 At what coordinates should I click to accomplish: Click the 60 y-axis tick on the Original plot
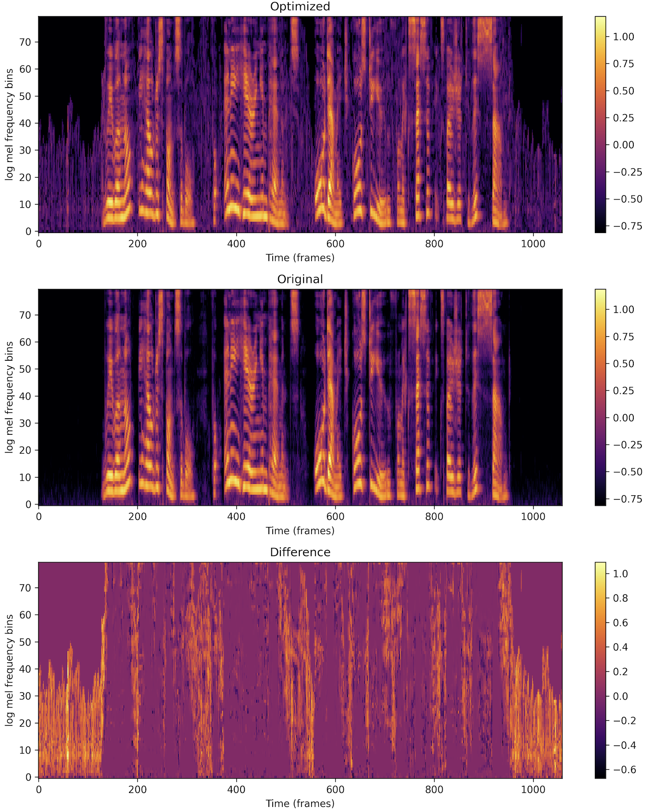(x=25, y=342)
